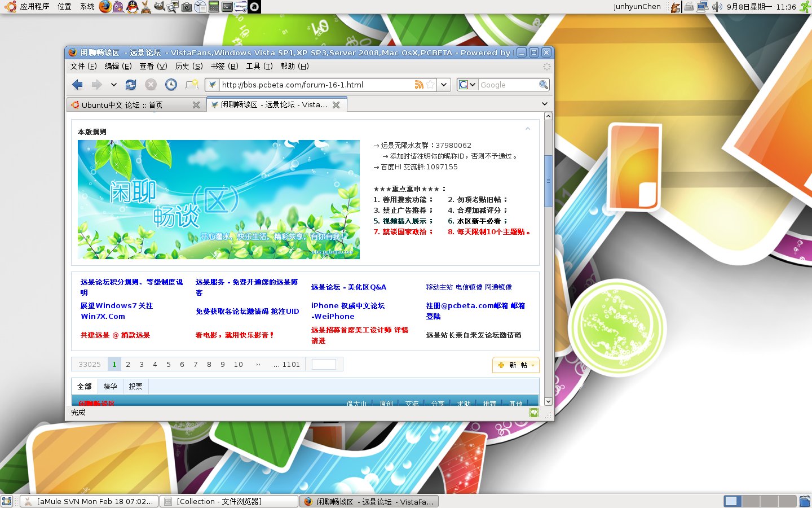Open the 位置 panel menu
The image size is (812, 508).
(64, 7)
